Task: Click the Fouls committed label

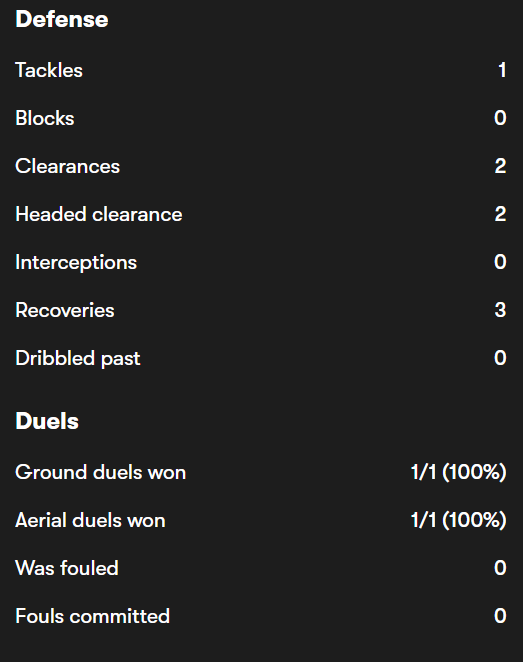Action: pos(92,616)
